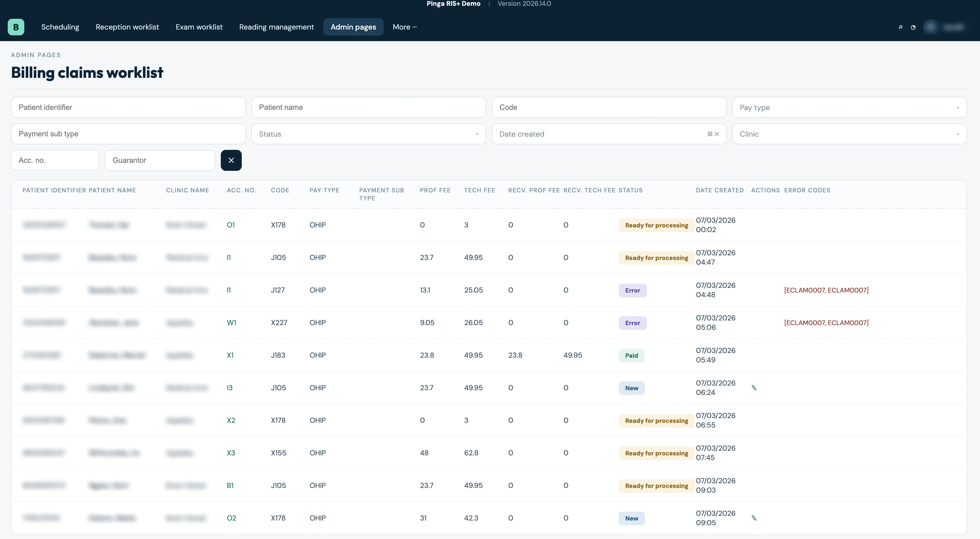980x539 pixels.
Task: Click into the Patient name field
Action: pos(369,107)
